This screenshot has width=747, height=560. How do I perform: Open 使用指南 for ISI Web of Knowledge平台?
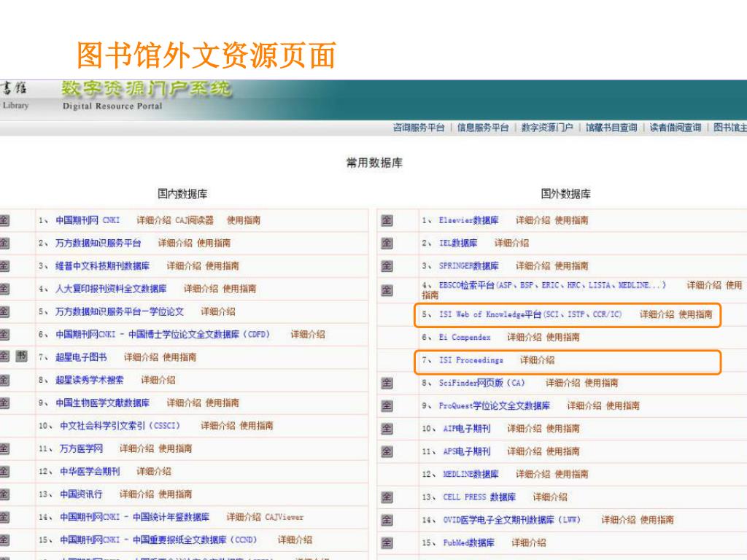click(x=695, y=314)
